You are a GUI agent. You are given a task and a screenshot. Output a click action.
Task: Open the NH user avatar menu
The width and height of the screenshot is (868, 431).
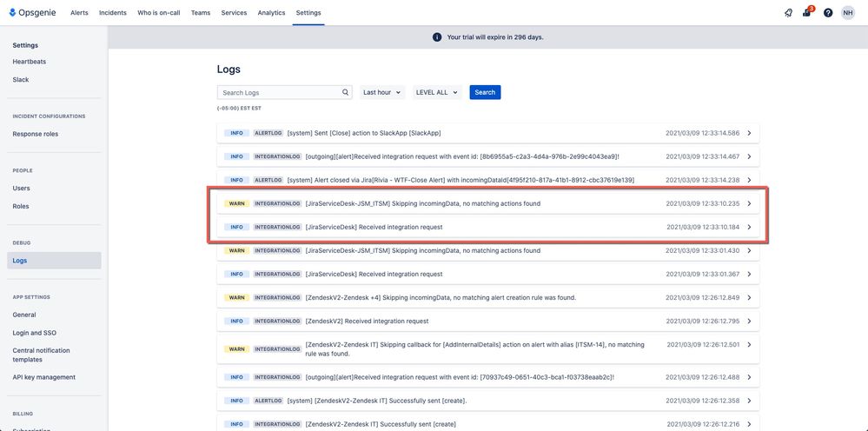pos(848,13)
